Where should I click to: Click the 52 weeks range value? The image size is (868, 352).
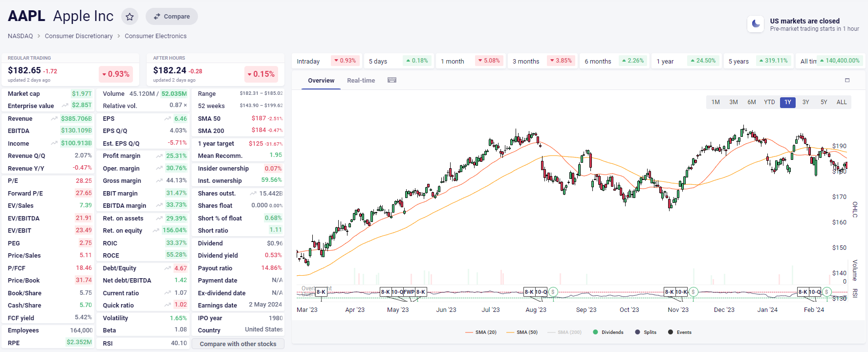(x=261, y=106)
